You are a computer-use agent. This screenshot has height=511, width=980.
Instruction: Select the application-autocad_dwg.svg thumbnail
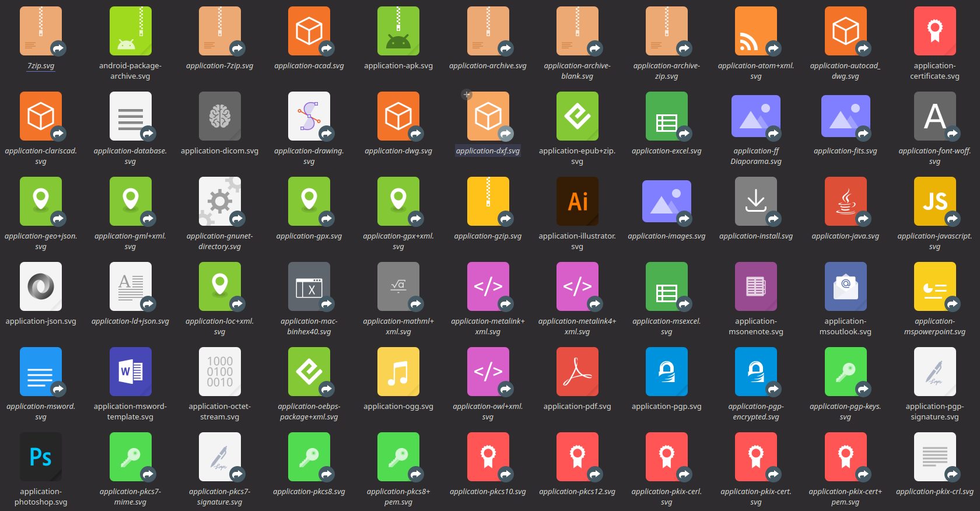[846, 31]
